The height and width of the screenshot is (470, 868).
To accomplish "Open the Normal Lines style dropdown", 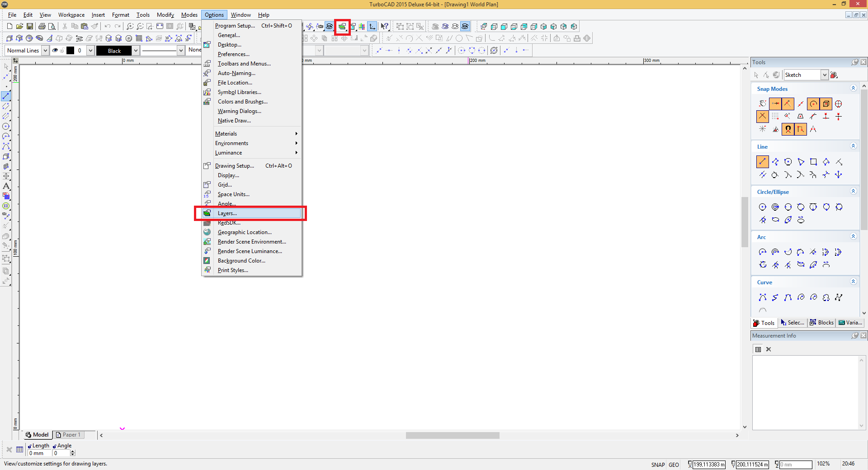I will click(x=45, y=51).
